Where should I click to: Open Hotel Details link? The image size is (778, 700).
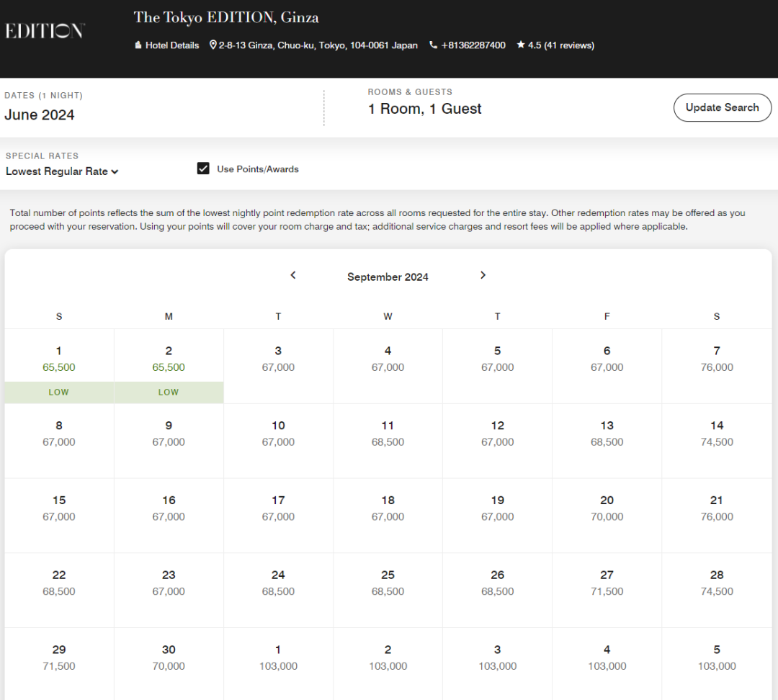[166, 45]
